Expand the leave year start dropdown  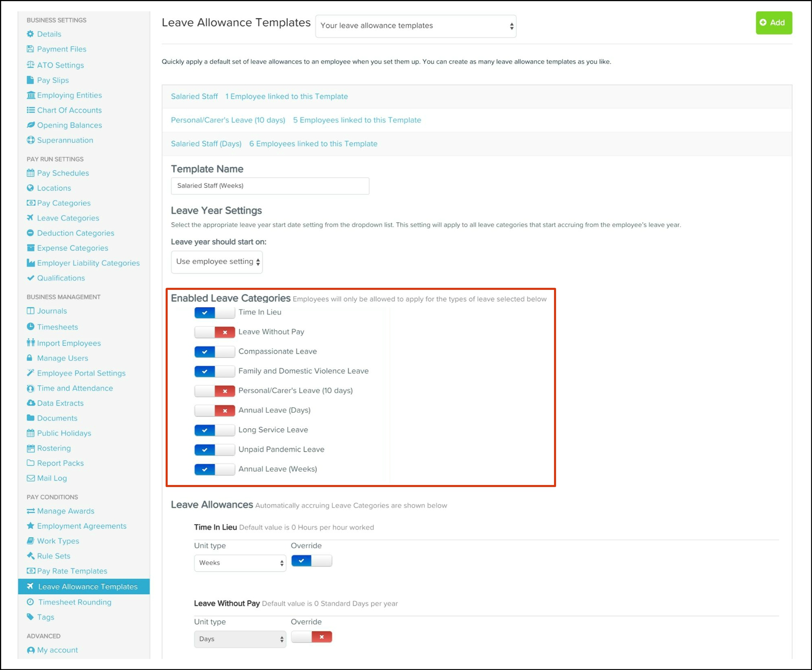pos(217,262)
